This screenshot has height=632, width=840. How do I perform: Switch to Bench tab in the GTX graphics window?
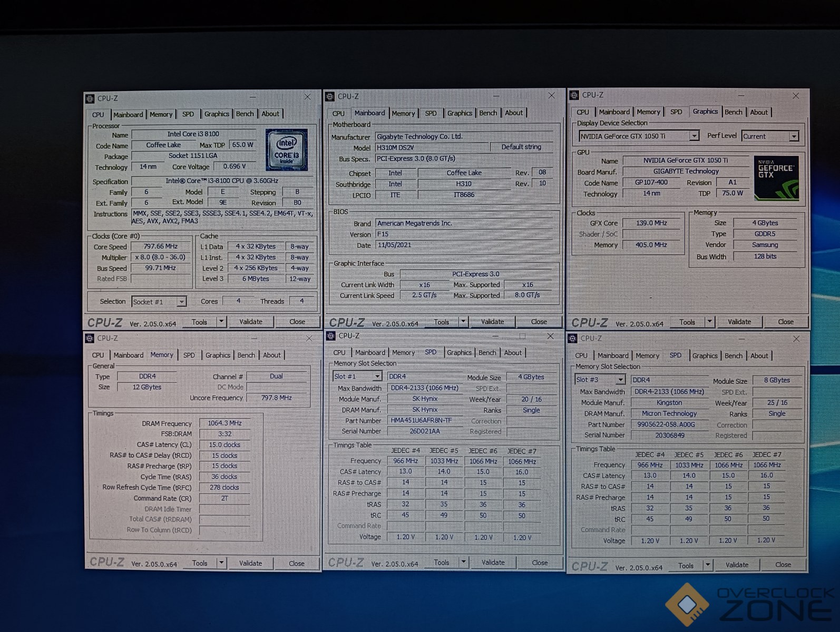(x=733, y=112)
